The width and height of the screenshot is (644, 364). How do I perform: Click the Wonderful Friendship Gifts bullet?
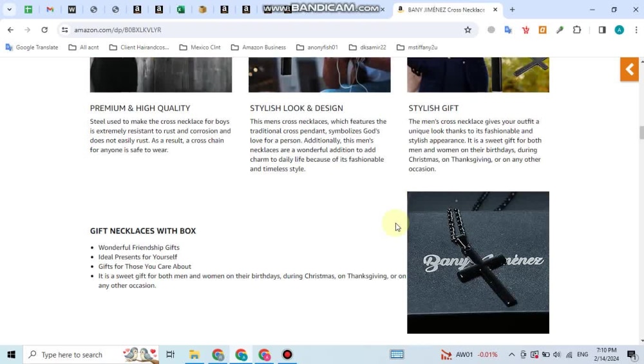click(139, 247)
